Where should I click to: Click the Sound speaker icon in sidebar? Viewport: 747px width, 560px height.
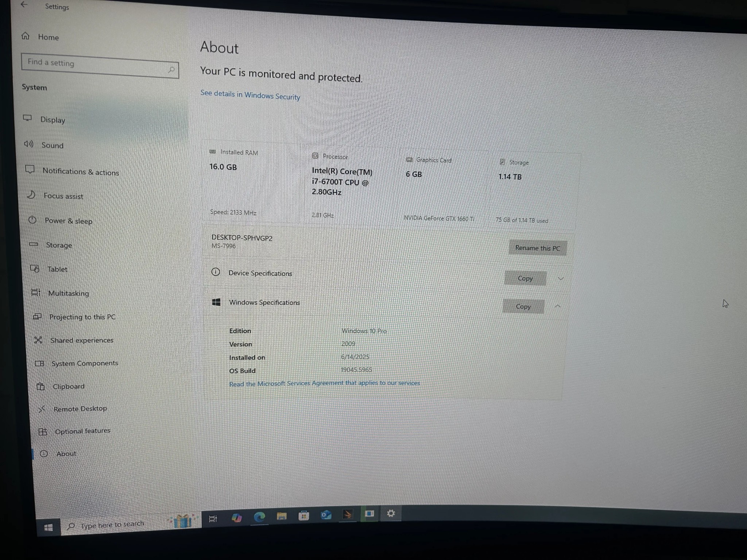pyautogui.click(x=28, y=144)
